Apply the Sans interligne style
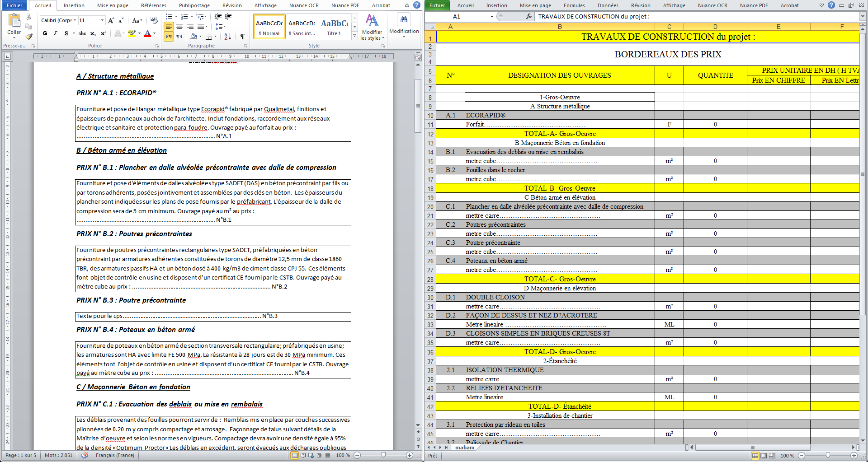The height and width of the screenshot is (462, 868). click(302, 27)
